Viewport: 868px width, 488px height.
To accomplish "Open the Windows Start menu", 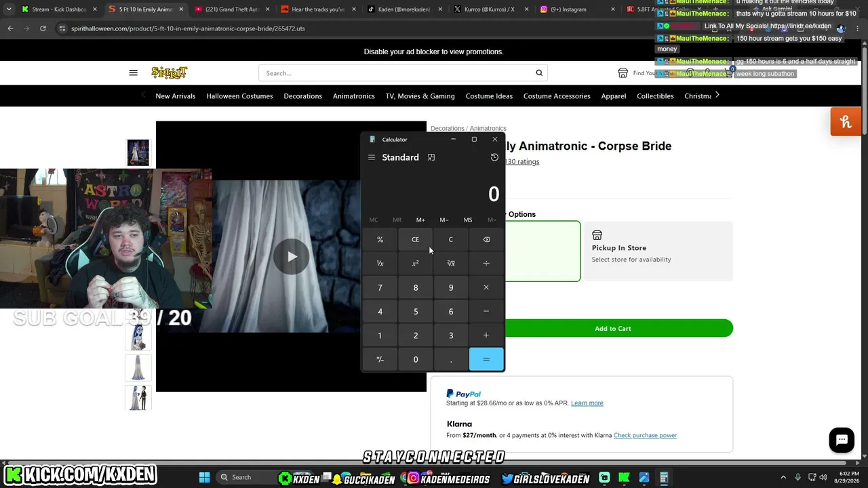I will pos(204,477).
